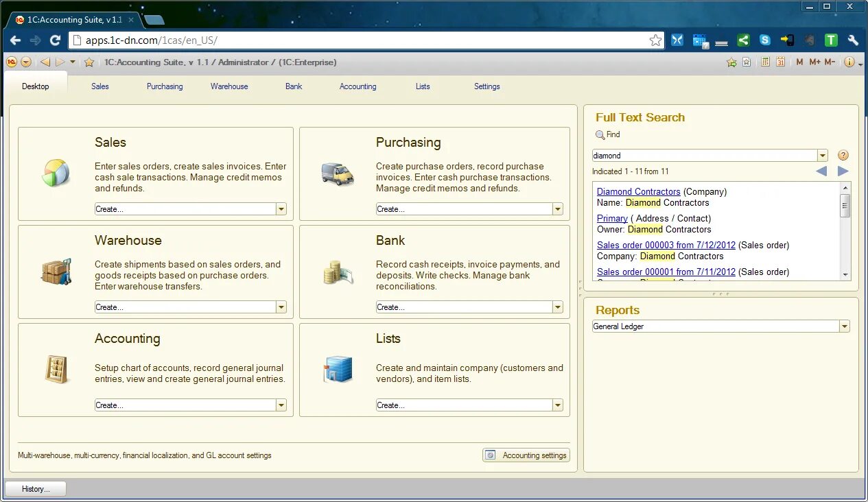Click the 1C logo icon in app toolbar
Screen dimensions: 868x502
click(x=12, y=62)
